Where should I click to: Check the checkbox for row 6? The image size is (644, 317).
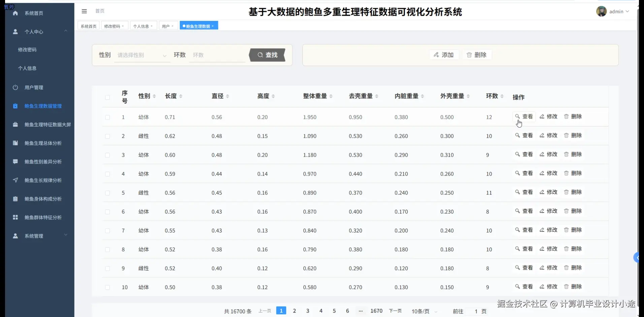pyautogui.click(x=107, y=212)
